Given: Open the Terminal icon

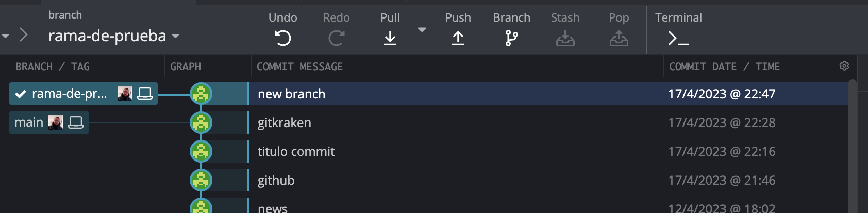Looking at the screenshot, I should 678,38.
